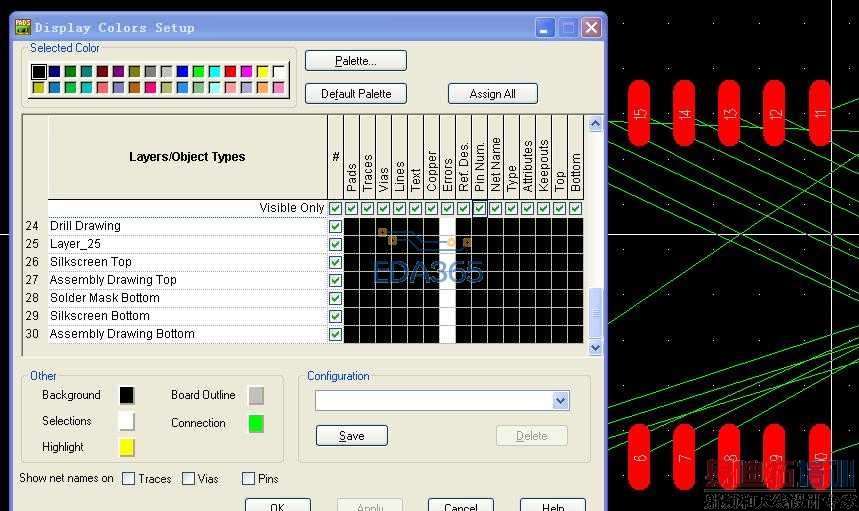Click the Connection color swatch

[x=256, y=423]
